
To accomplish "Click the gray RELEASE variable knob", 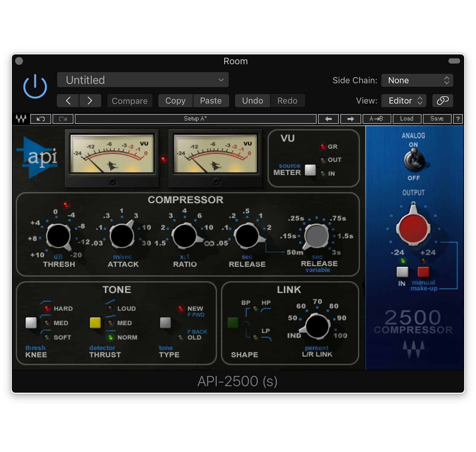I will point(316,236).
